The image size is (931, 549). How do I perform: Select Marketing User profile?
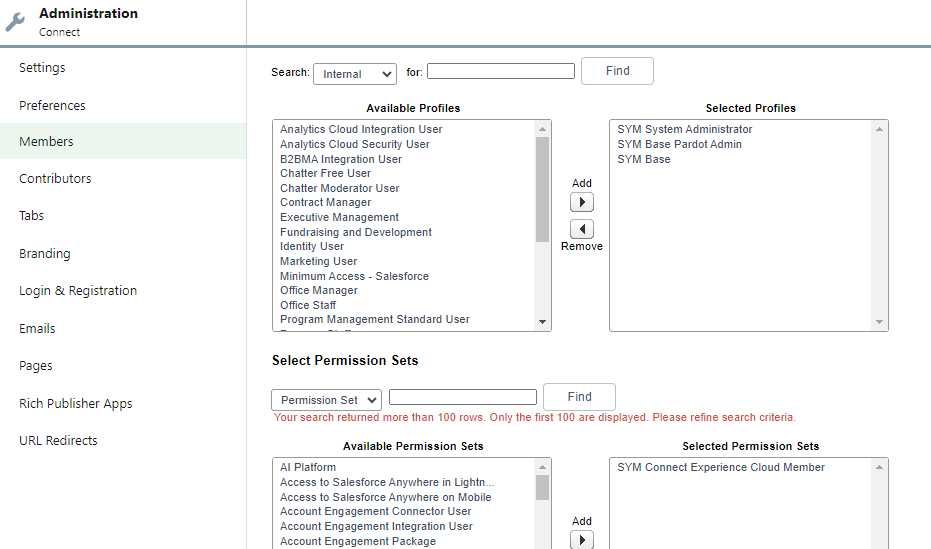pyautogui.click(x=318, y=261)
